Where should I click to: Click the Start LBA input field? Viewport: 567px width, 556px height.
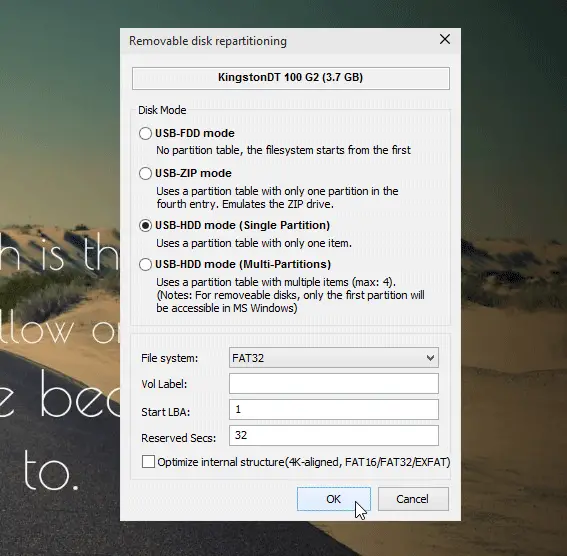334,410
